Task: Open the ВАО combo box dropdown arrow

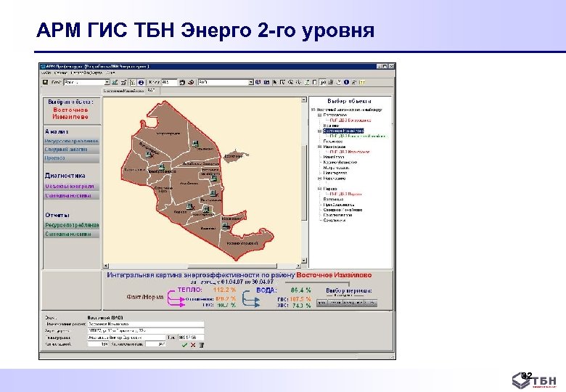Action: coord(251,82)
